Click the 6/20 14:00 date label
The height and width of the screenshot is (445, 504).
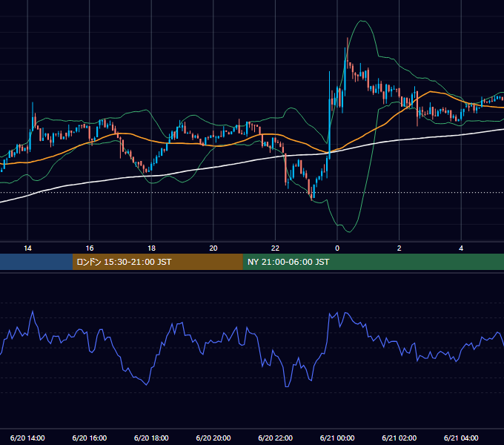tap(27, 438)
